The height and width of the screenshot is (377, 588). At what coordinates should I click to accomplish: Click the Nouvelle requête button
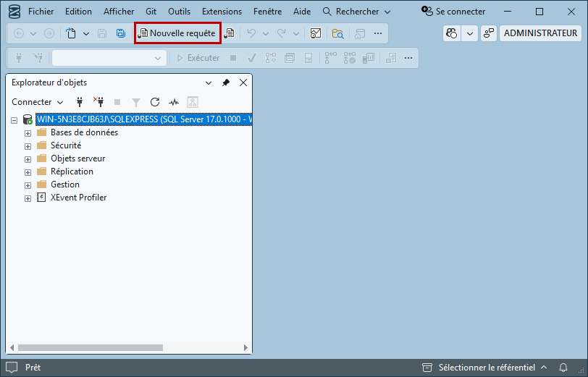pos(177,33)
